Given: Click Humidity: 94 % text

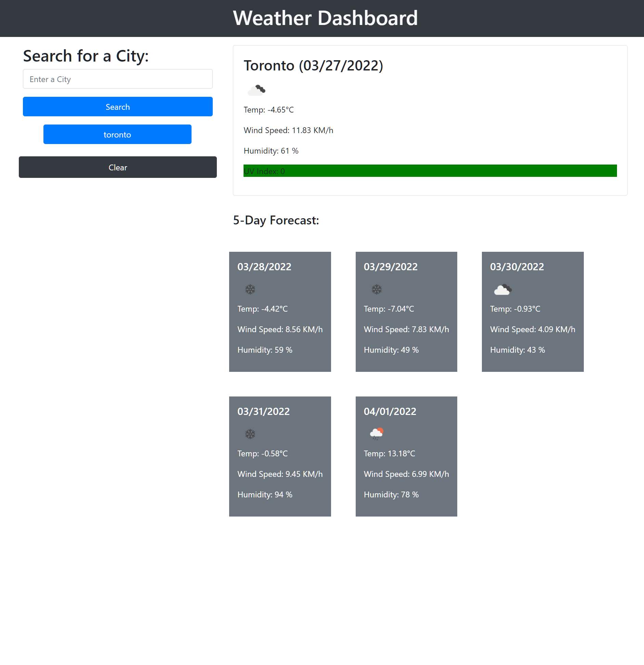Looking at the screenshot, I should (x=265, y=495).
